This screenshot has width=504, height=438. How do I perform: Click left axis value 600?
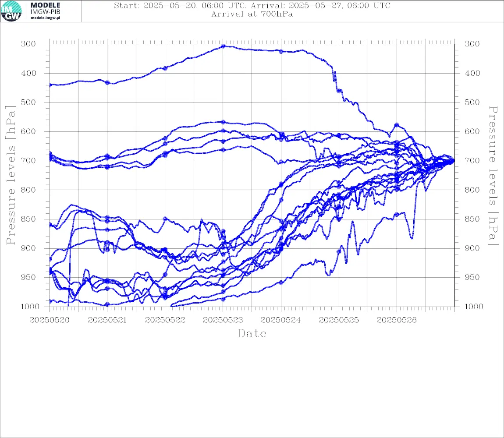pos(28,131)
